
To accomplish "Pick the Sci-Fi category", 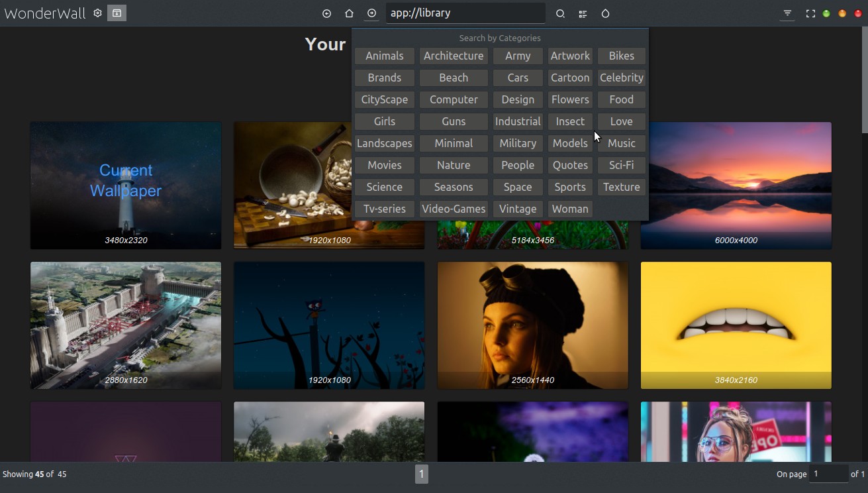I will pyautogui.click(x=621, y=165).
